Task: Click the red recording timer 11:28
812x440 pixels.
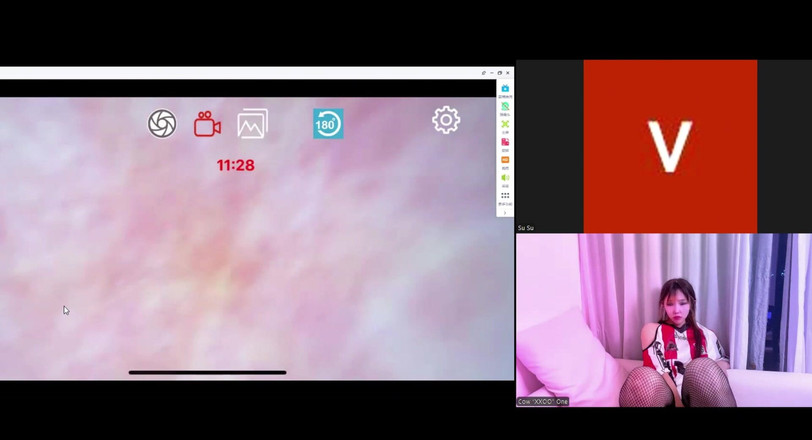Action: click(236, 165)
